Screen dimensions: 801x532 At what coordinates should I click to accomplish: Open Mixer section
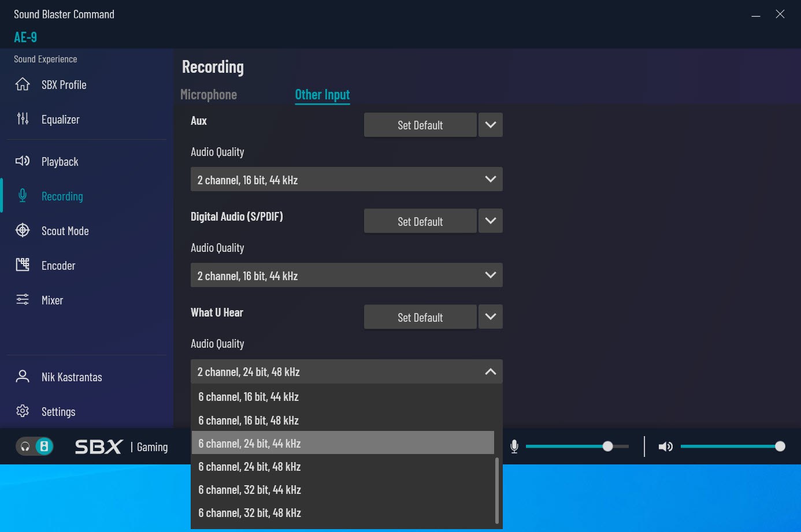52,300
